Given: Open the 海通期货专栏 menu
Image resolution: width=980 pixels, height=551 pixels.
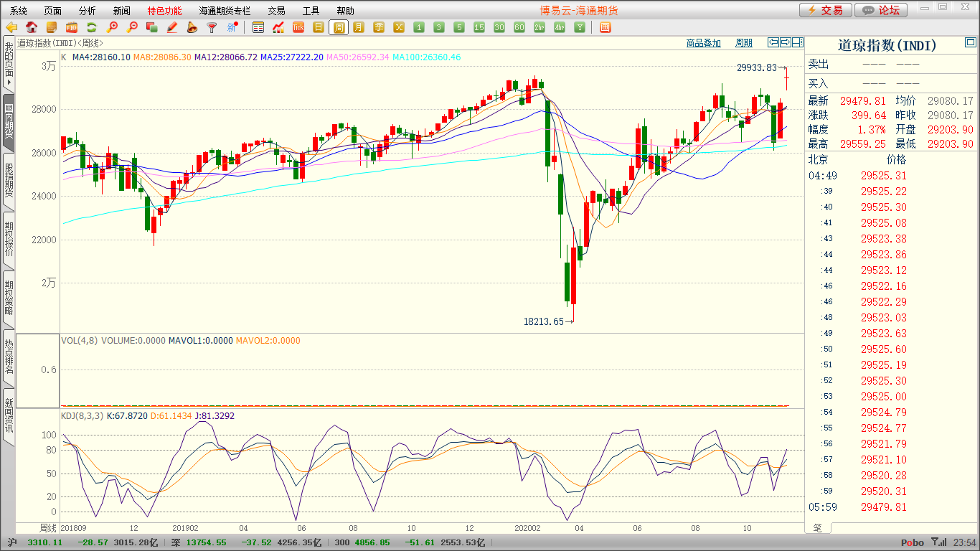Looking at the screenshot, I should [225, 11].
